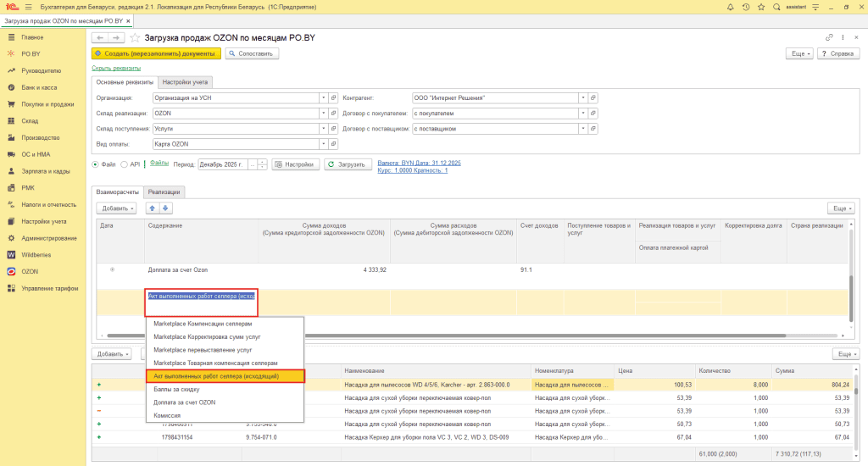Copy link to form icon
Viewport: 868px width, 466px height.
(x=829, y=37)
